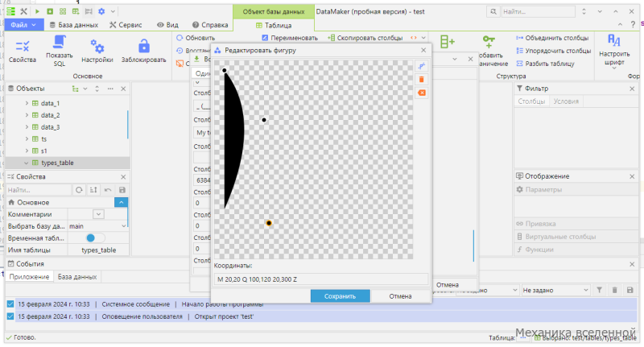Image resolution: width=644 pixels, height=347 pixels.
Task: Click the Переименовать ribbon button
Action: 290,38
